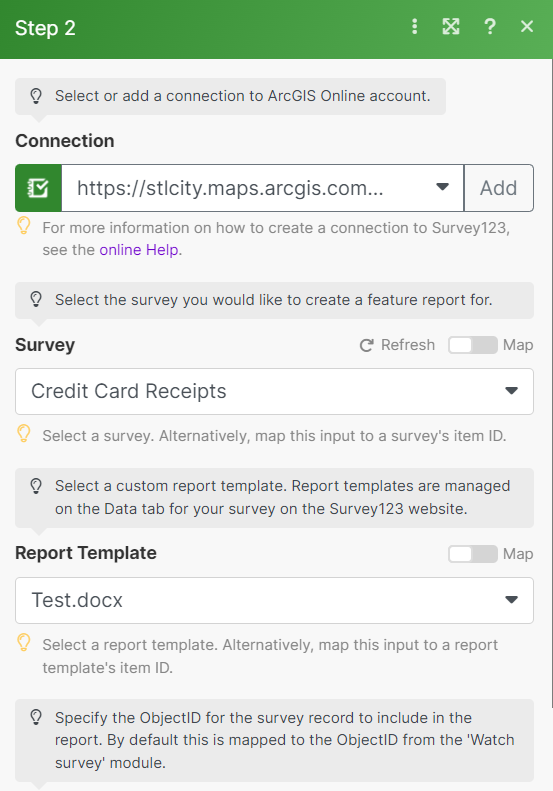The height and width of the screenshot is (791, 553).
Task: Open the three-dot options menu in header
Action: [414, 27]
